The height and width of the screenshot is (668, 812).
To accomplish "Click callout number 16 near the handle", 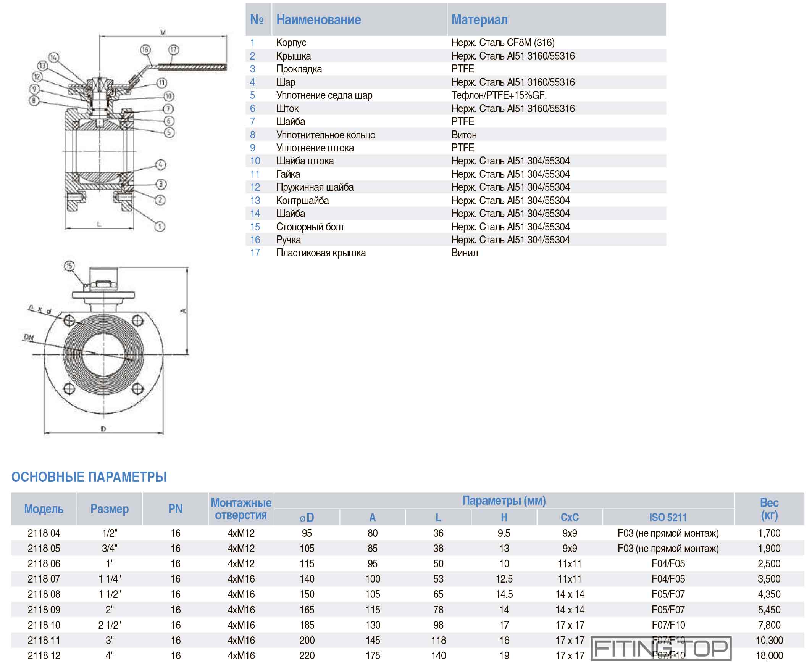I will (145, 50).
